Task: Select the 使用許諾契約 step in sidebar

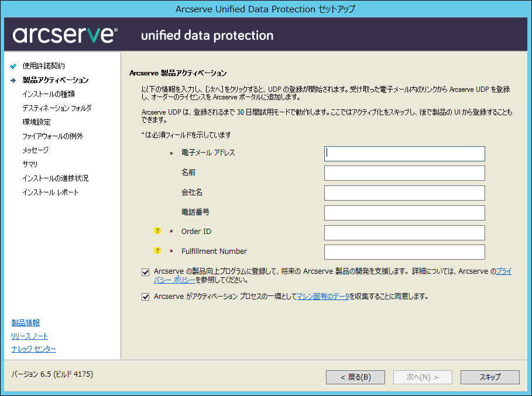Action: coord(43,66)
